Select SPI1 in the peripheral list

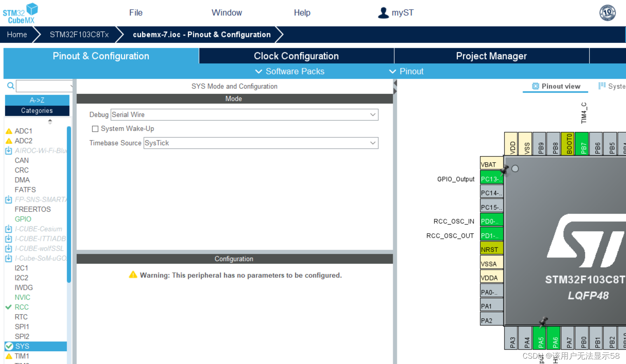[x=22, y=327]
